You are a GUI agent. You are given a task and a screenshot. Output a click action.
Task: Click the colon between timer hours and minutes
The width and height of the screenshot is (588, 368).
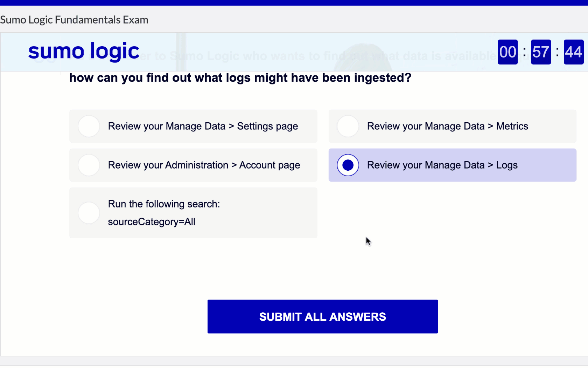524,52
